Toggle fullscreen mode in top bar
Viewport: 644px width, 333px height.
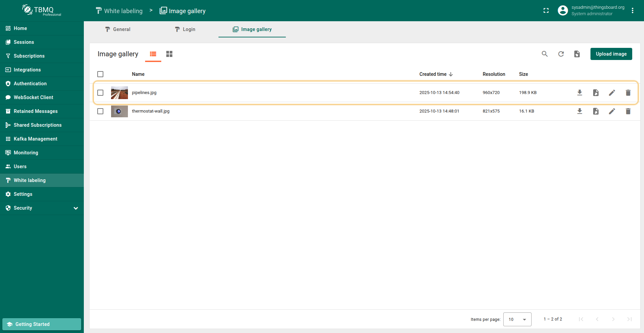tap(546, 11)
